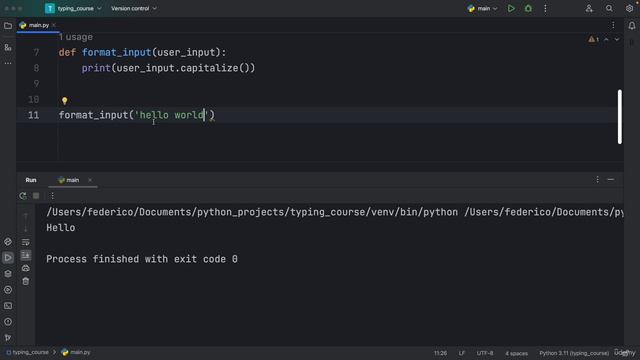Open Run panel options menu
This screenshot has height=360, width=640.
(x=597, y=180)
